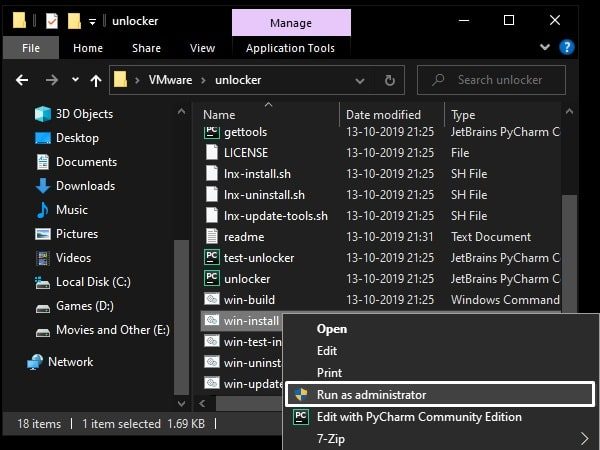The height and width of the screenshot is (450, 600).
Task: Click the Videos film icon
Action: pos(42,258)
